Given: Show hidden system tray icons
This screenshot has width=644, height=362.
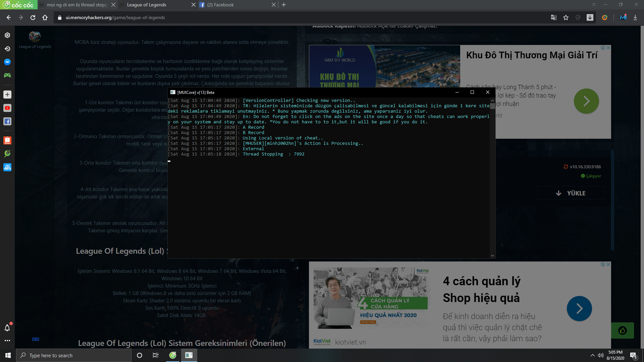Looking at the screenshot, I should click(x=592, y=355).
